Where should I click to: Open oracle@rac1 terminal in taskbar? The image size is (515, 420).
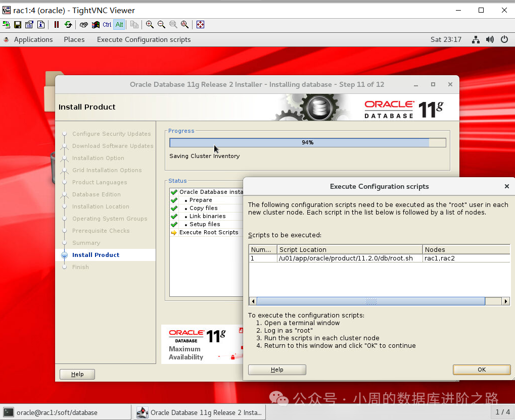[66, 412]
